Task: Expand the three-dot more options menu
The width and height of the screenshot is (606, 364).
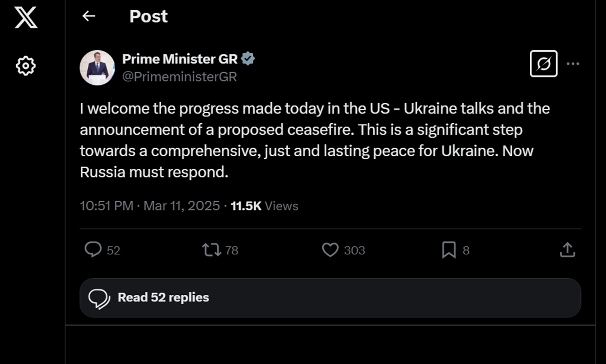Action: [x=573, y=64]
